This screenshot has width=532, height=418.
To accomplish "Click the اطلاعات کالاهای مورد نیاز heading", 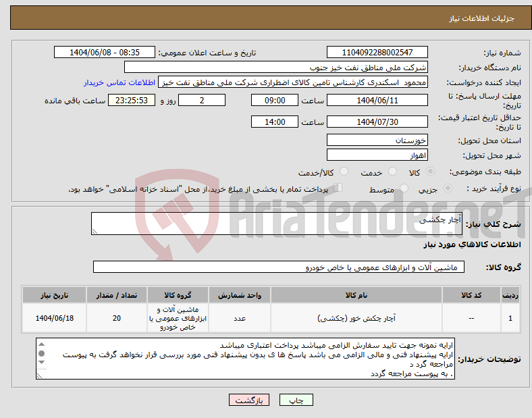I will click(x=472, y=244).
